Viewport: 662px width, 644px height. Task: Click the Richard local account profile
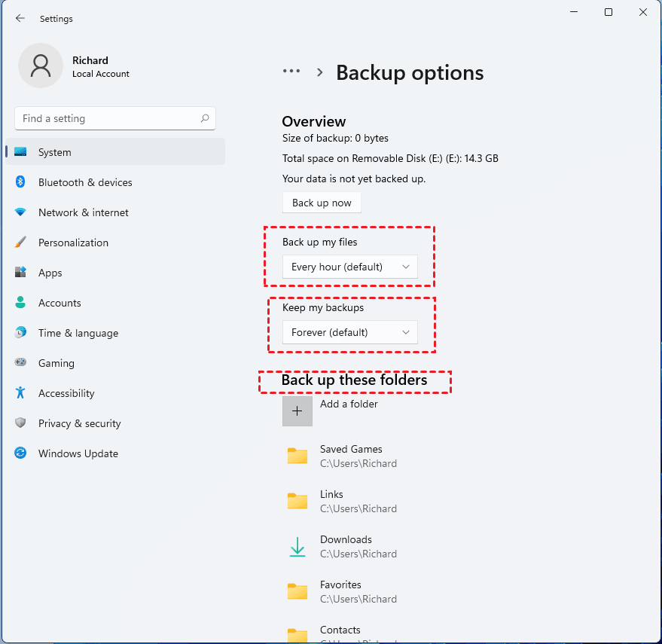coord(74,66)
